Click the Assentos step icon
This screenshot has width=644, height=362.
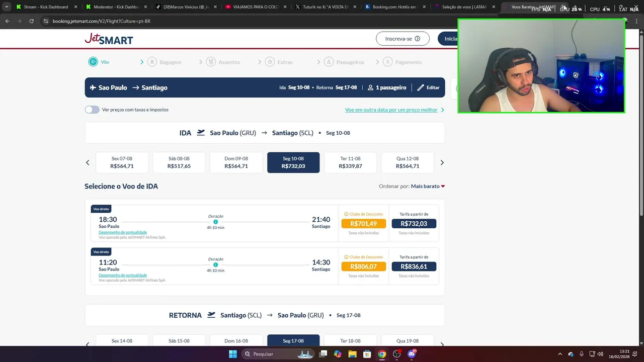click(211, 62)
